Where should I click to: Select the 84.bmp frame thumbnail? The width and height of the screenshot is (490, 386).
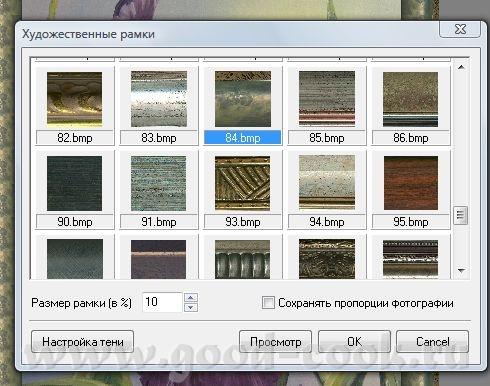point(243,99)
